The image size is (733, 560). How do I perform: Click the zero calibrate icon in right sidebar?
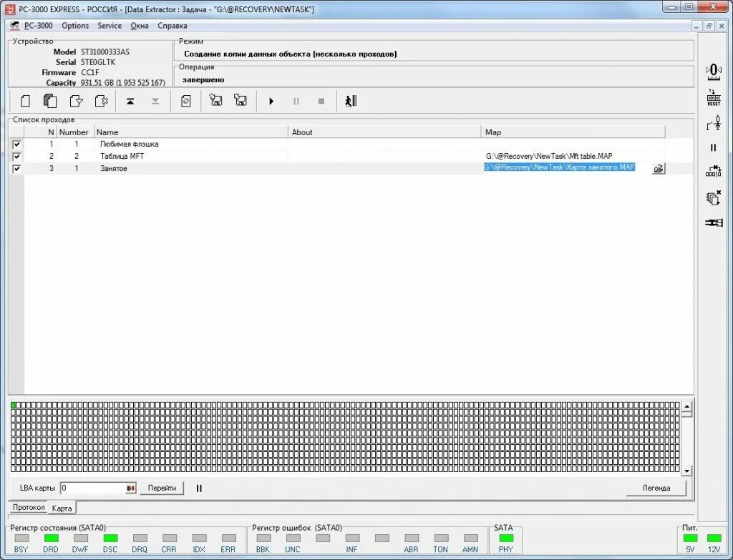pyautogui.click(x=714, y=72)
